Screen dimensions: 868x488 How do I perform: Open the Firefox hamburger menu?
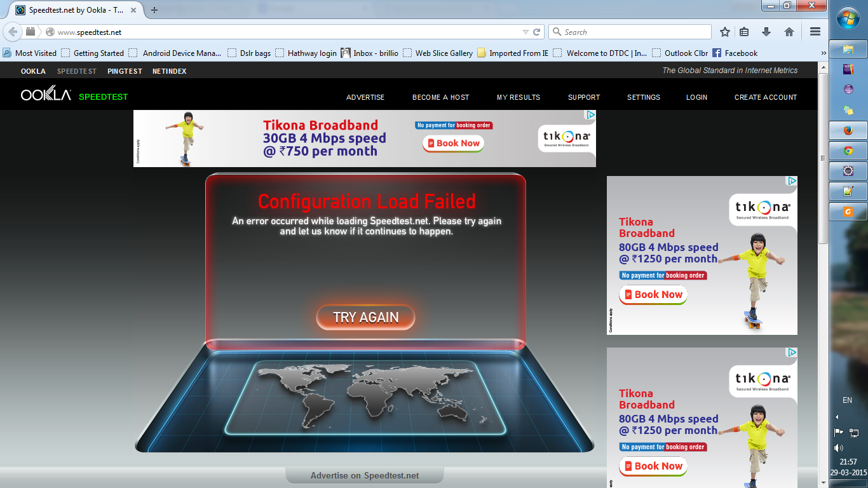815,32
